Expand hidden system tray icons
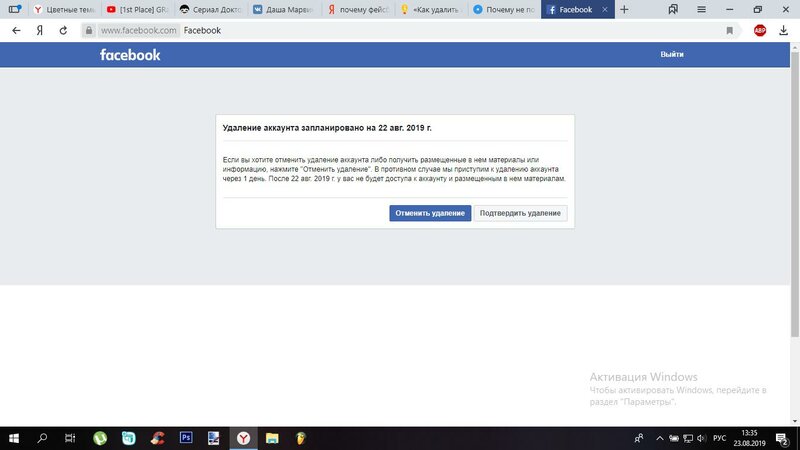800x450 pixels. click(x=659, y=438)
